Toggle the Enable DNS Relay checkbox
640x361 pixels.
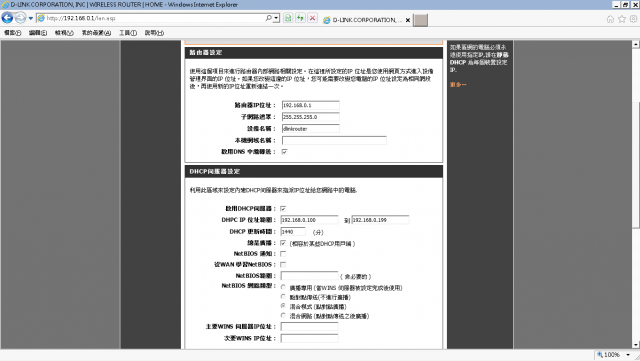(x=284, y=152)
